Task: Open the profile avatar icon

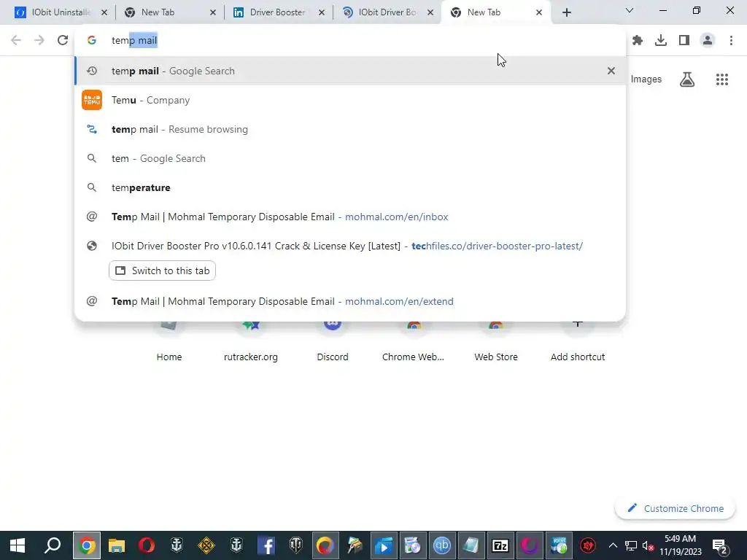Action: tap(708, 41)
